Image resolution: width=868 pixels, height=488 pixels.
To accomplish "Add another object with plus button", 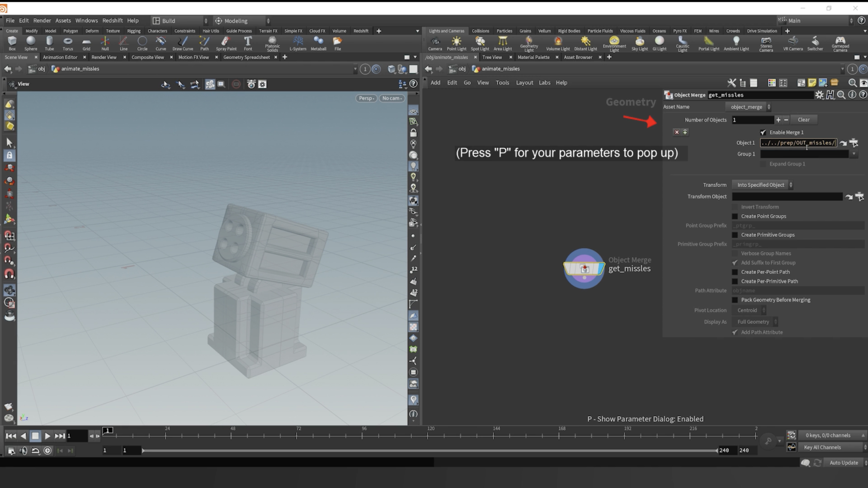I will 778,120.
